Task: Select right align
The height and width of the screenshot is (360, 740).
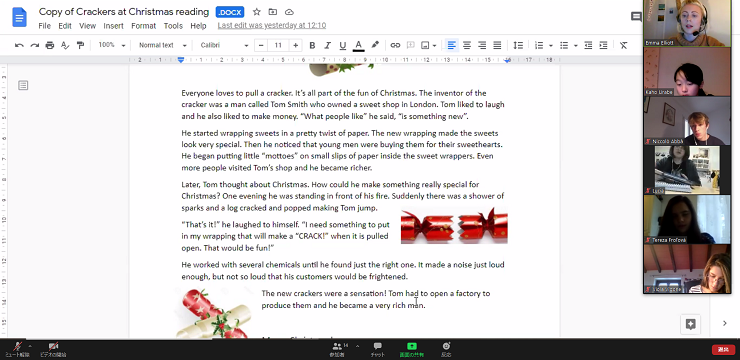Action: (x=482, y=45)
